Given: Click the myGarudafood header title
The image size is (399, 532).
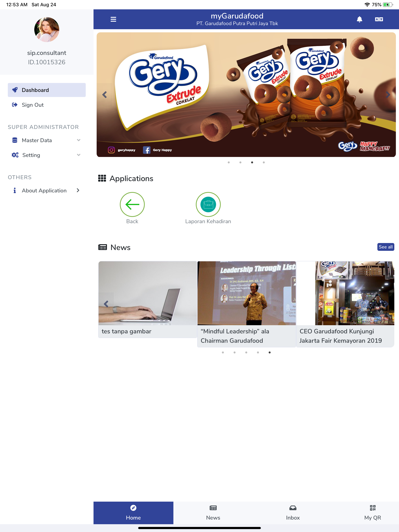Looking at the screenshot, I should pyautogui.click(x=237, y=16).
